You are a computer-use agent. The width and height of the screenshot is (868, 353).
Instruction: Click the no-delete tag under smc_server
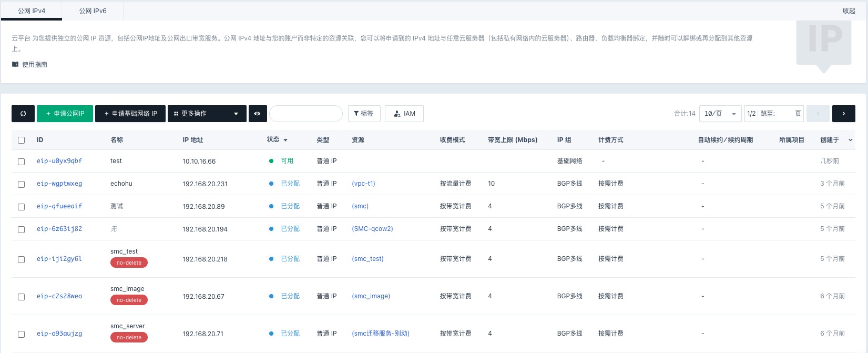coord(129,338)
